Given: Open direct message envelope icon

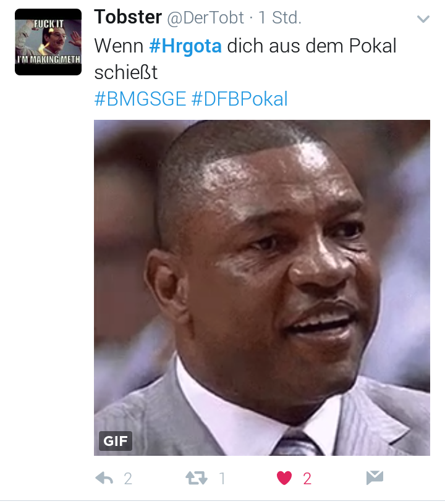Looking at the screenshot, I should [375, 477].
